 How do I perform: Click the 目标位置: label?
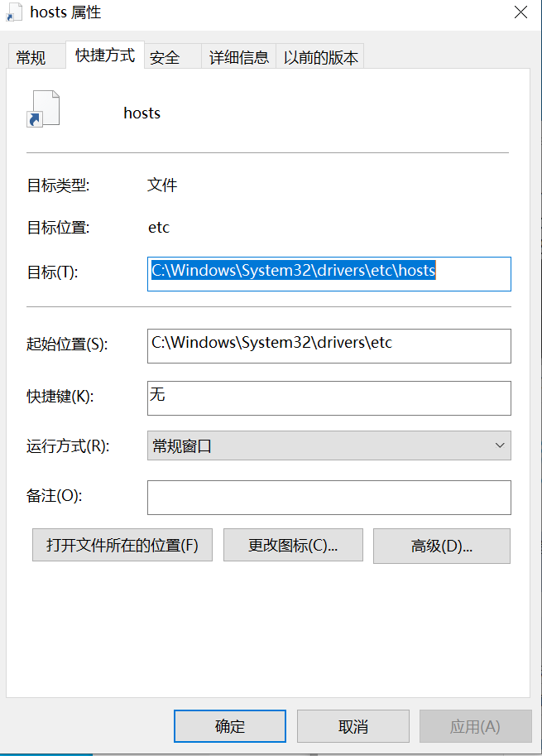click(58, 227)
